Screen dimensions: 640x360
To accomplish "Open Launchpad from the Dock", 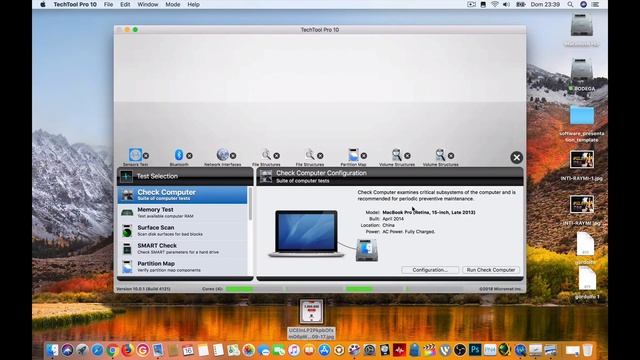I will 82,350.
